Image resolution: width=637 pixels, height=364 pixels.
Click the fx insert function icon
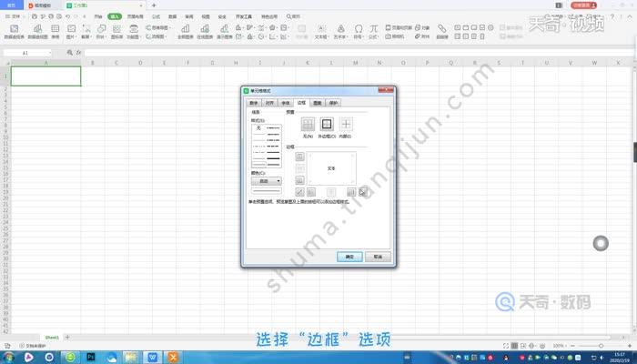tap(79, 53)
